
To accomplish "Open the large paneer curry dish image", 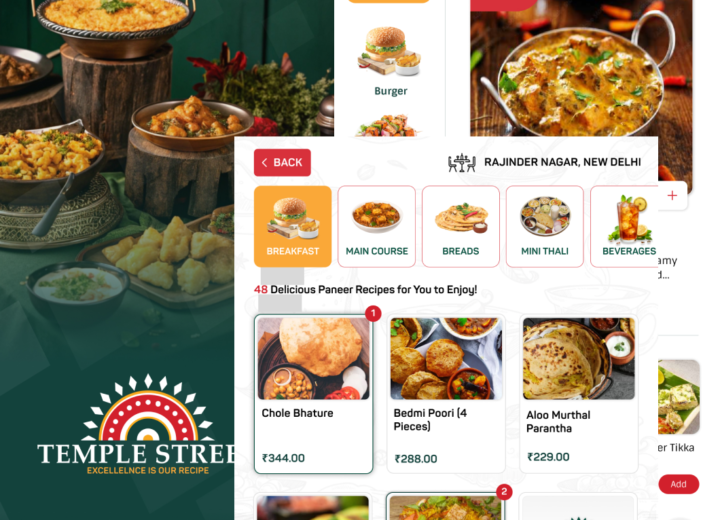I will click(x=581, y=68).
